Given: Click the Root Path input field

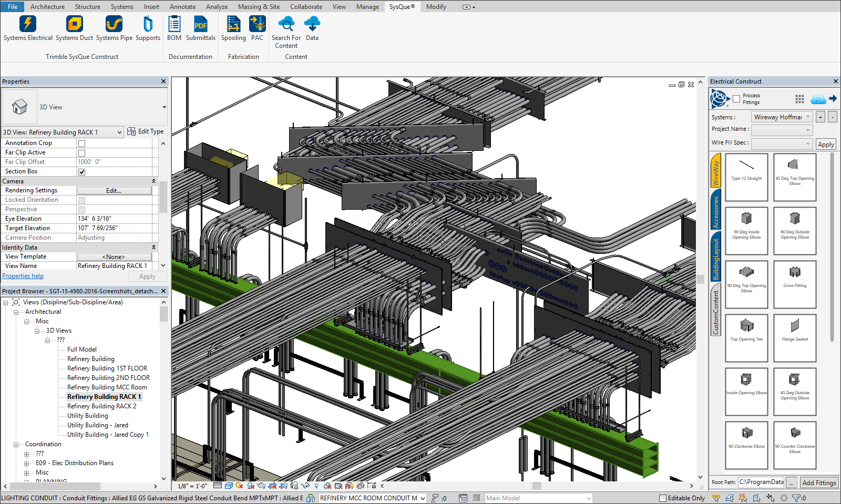Looking at the screenshot, I should (x=761, y=482).
